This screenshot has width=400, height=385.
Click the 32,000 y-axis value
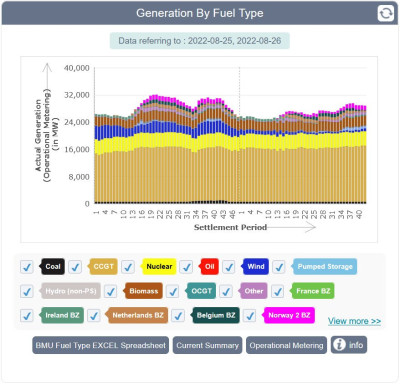(x=77, y=95)
